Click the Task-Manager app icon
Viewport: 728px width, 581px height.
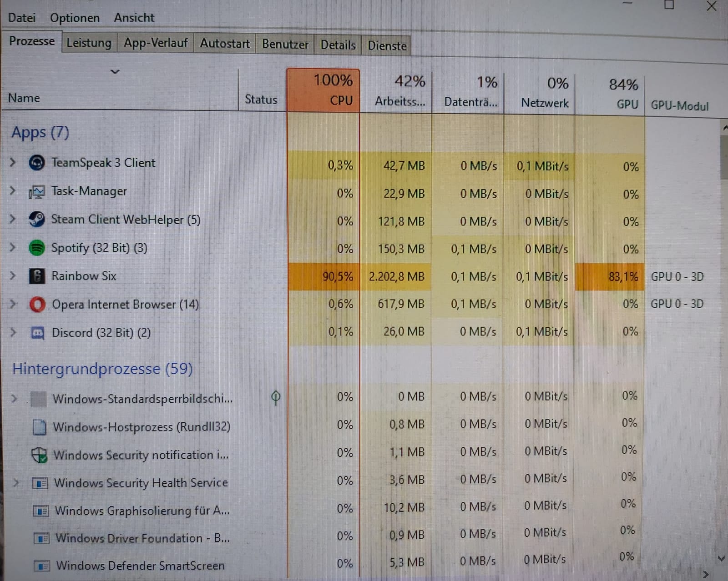point(37,192)
